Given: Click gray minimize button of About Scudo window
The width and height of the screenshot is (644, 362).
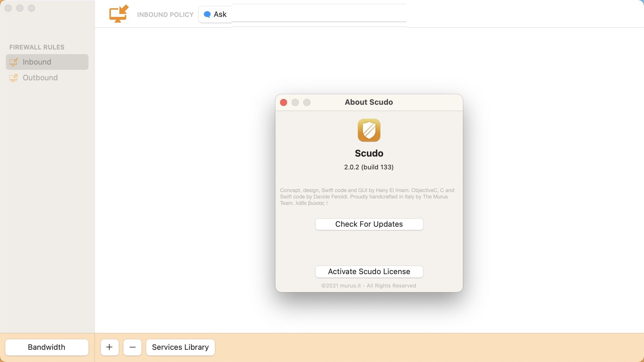Looking at the screenshot, I should coord(295,102).
